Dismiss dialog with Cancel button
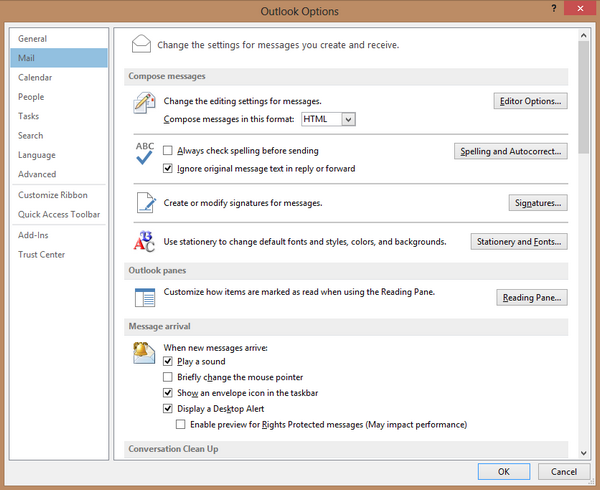Image resolution: width=600 pixels, height=490 pixels. [564, 472]
